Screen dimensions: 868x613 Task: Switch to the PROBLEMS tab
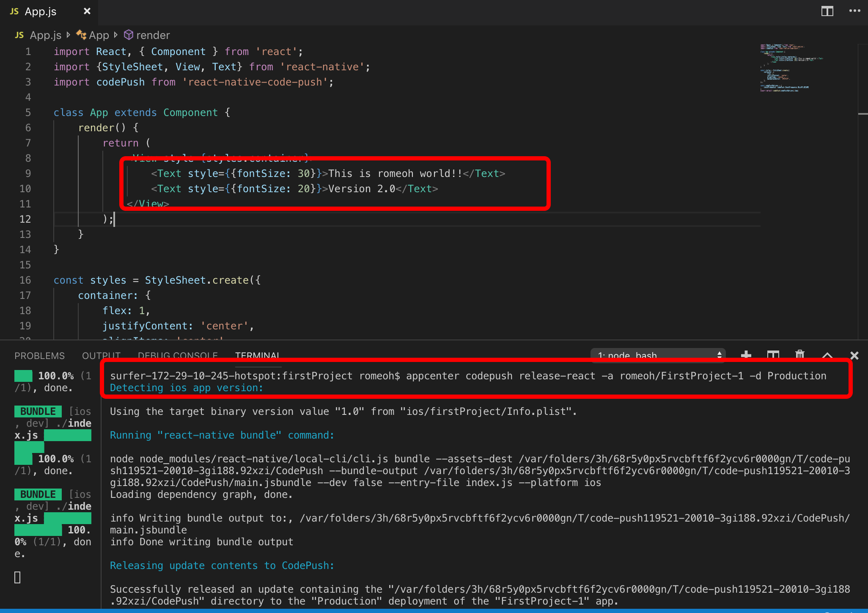pos(40,356)
